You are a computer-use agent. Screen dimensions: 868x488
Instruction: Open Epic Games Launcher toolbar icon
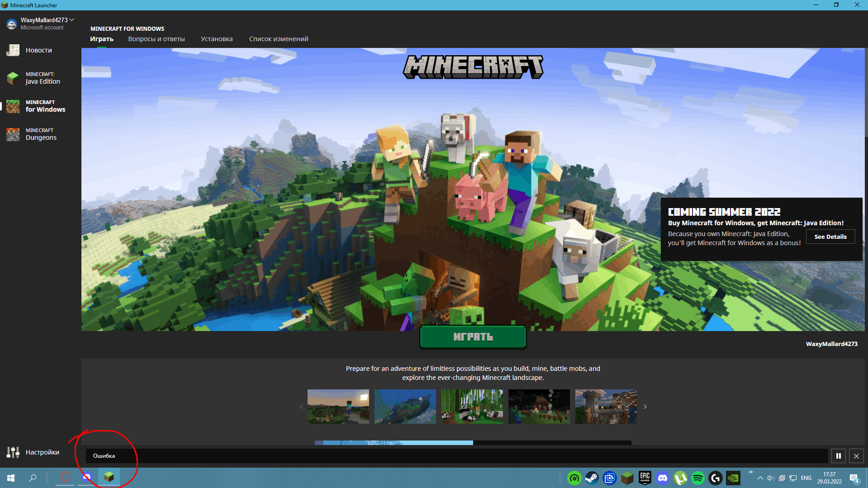645,478
